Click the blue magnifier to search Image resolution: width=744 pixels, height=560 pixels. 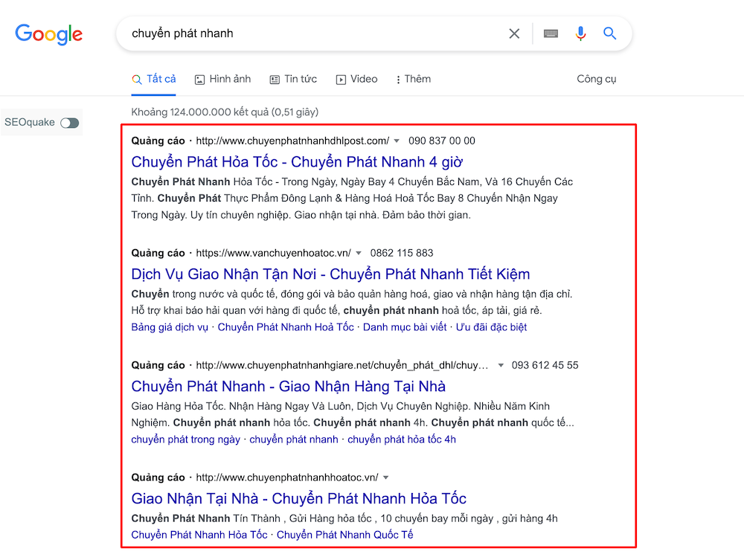pos(609,33)
